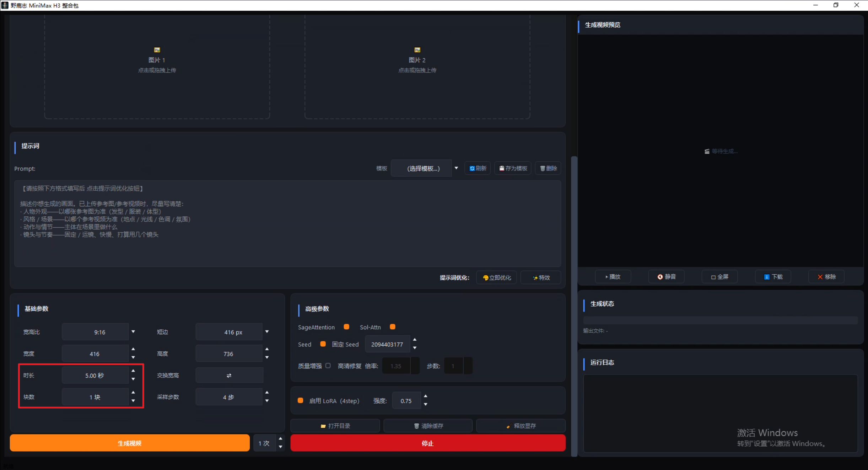
Task: Click the 时长 5.00 秒 field
Action: 95,376
